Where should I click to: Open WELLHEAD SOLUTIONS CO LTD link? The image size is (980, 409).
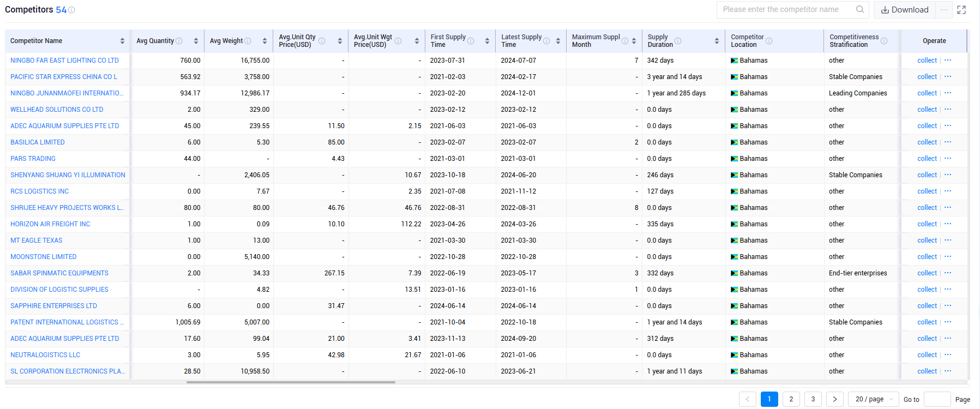point(57,110)
